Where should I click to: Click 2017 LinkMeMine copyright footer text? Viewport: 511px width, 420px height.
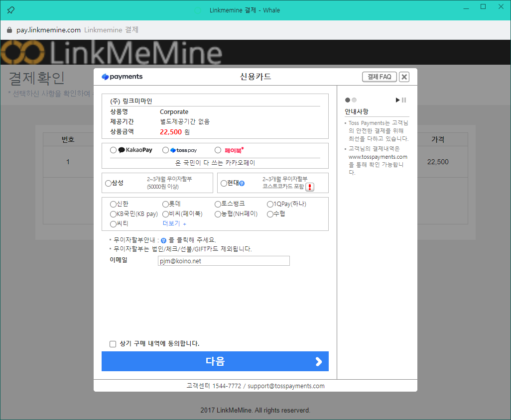pyautogui.click(x=255, y=410)
